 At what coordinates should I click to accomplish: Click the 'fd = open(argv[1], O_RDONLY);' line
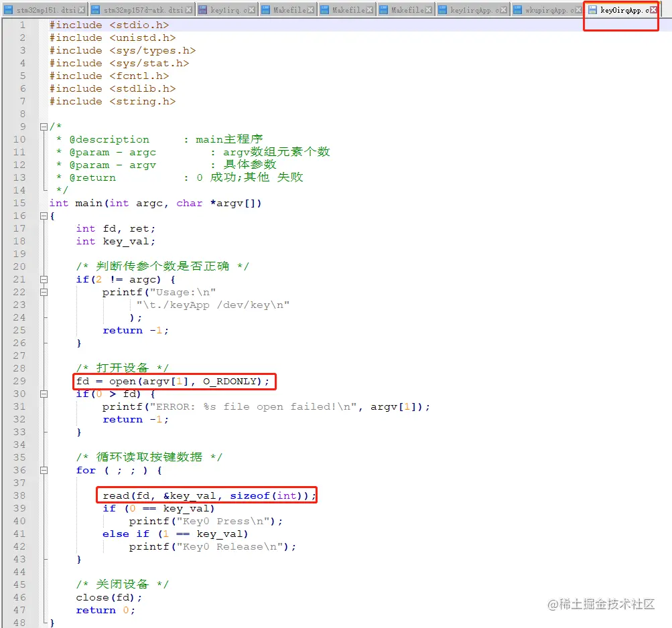(173, 381)
